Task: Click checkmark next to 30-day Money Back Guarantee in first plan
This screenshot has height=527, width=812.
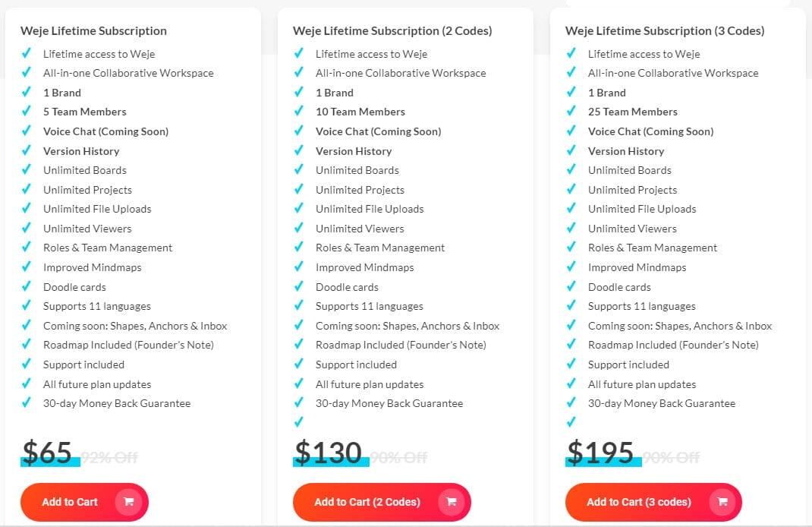Action: point(27,403)
